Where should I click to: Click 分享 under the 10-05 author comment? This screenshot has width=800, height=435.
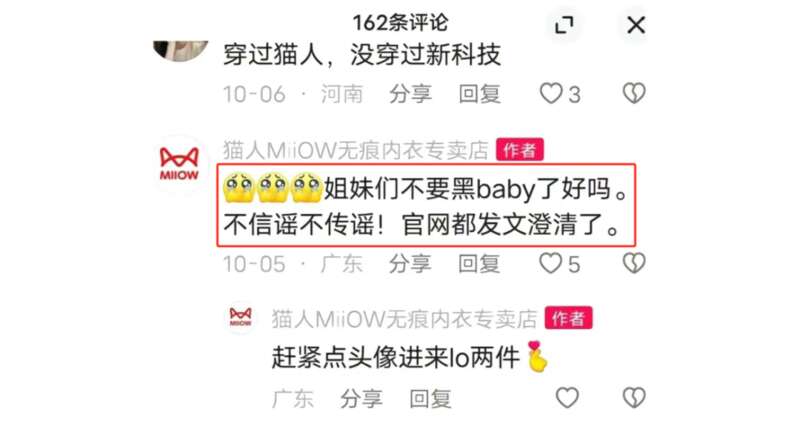tap(410, 264)
